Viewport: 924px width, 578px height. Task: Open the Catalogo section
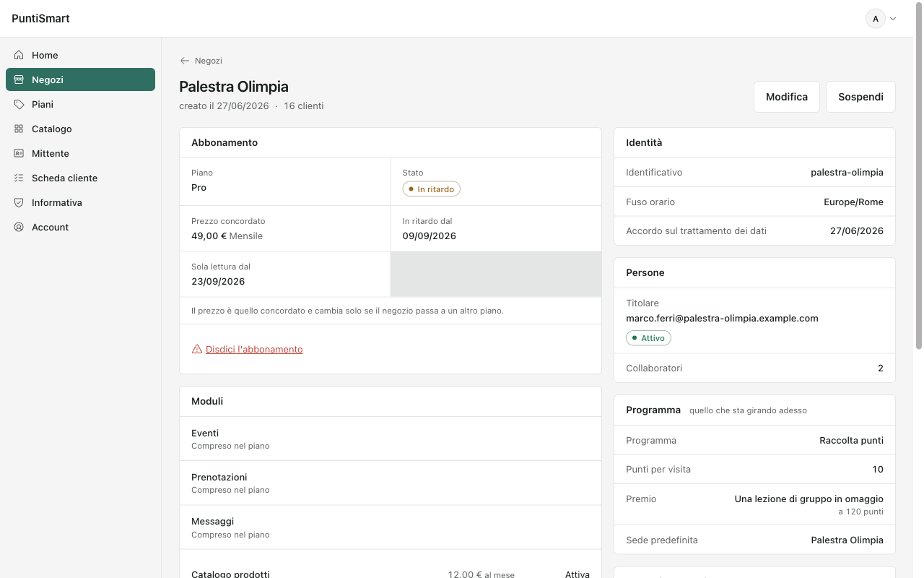point(80,129)
